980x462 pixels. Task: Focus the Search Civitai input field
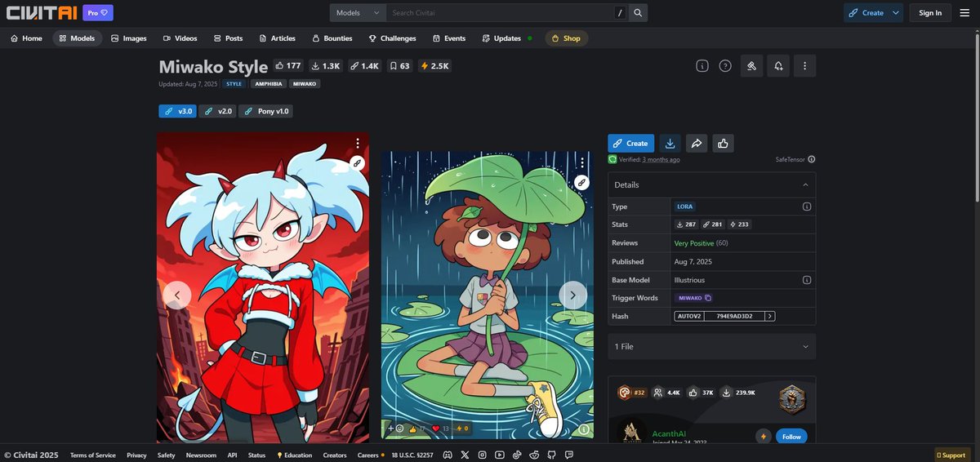500,12
